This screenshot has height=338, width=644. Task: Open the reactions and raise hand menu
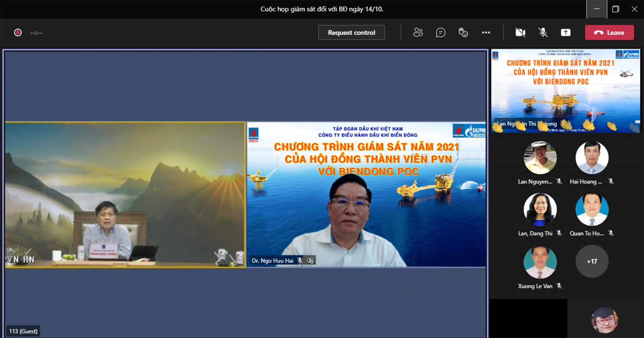(x=463, y=33)
